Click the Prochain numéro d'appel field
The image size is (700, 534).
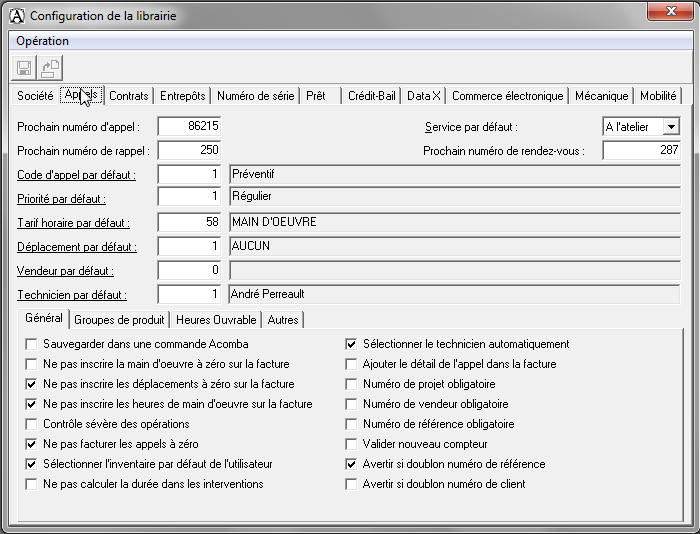point(189,126)
